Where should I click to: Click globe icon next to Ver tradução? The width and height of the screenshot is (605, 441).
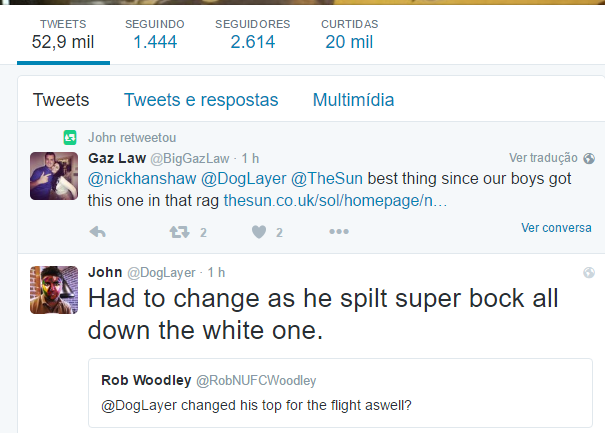tap(589, 157)
